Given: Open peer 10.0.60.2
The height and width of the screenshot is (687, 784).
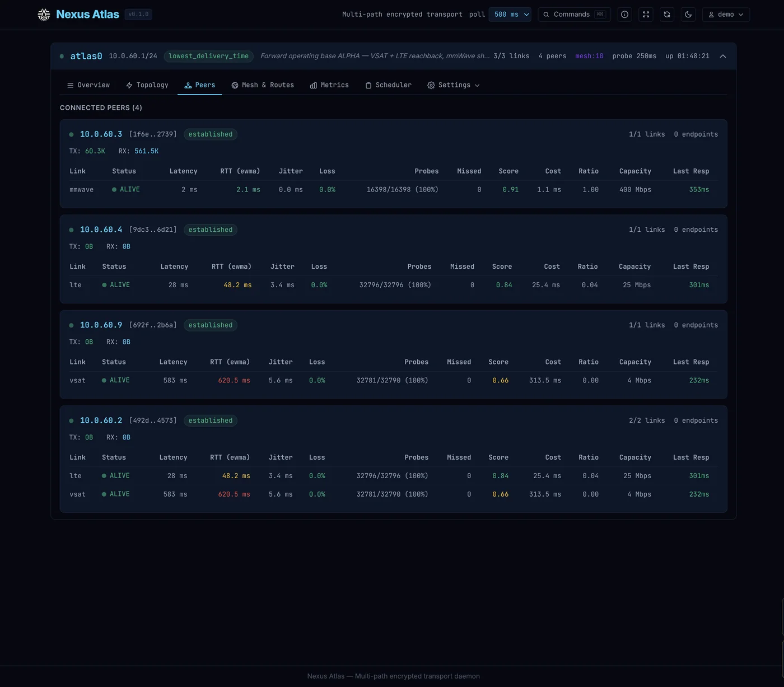Looking at the screenshot, I should (x=101, y=420).
